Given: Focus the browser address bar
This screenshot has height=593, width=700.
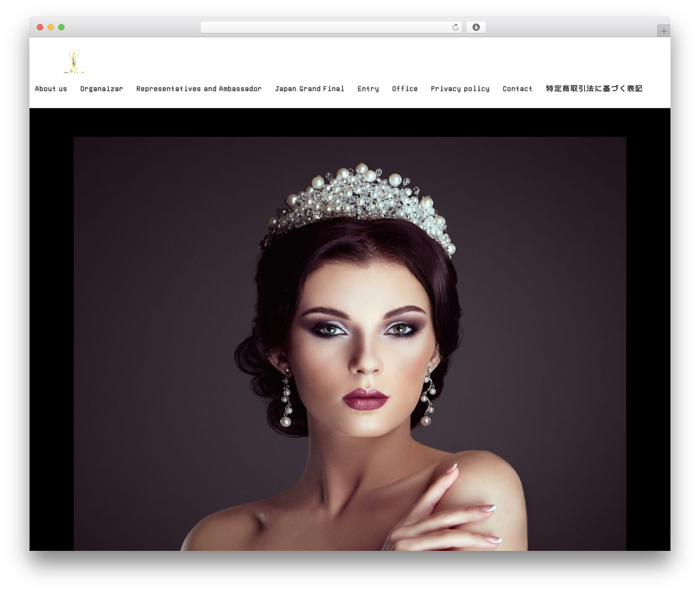Looking at the screenshot, I should [331, 27].
